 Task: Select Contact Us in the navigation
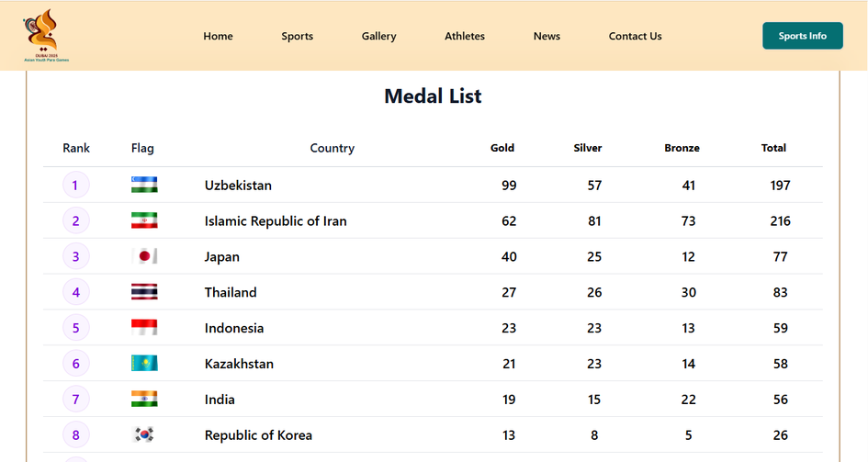pyautogui.click(x=635, y=37)
